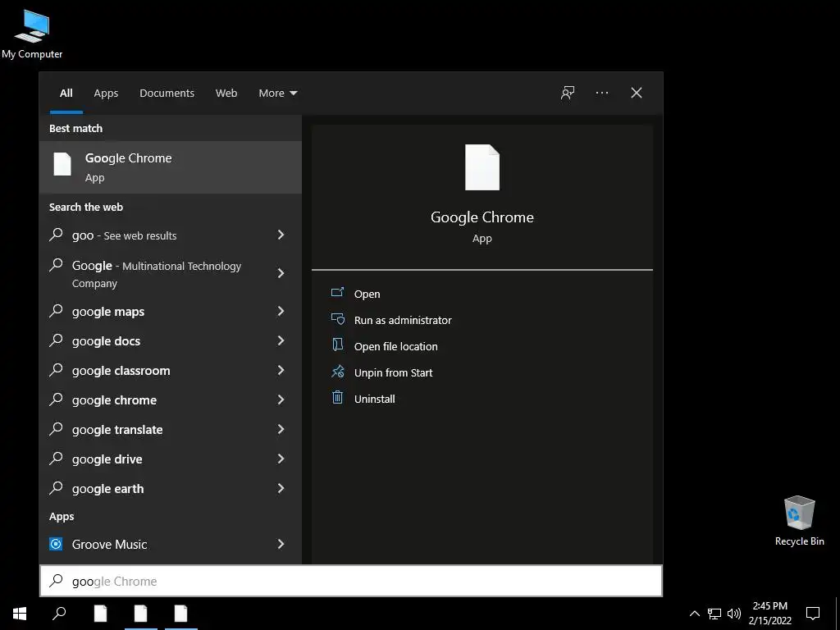Click the volume speaker tray icon

pyautogui.click(x=734, y=614)
